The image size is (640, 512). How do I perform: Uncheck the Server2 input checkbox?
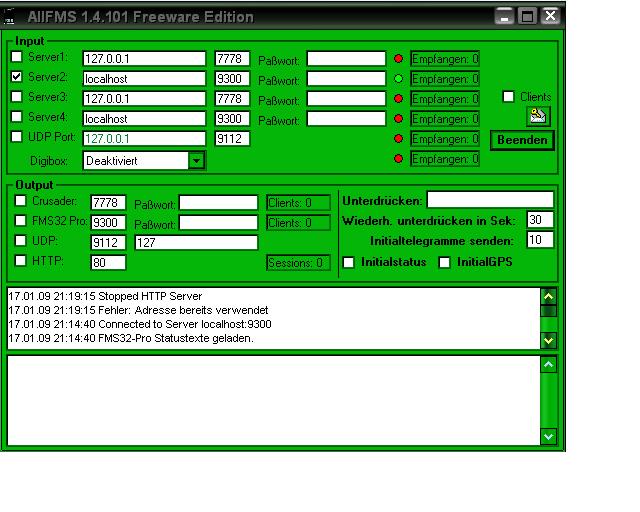17,77
